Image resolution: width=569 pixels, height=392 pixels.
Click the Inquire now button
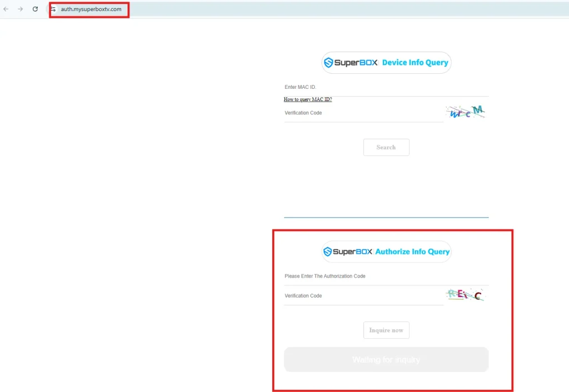386,330
